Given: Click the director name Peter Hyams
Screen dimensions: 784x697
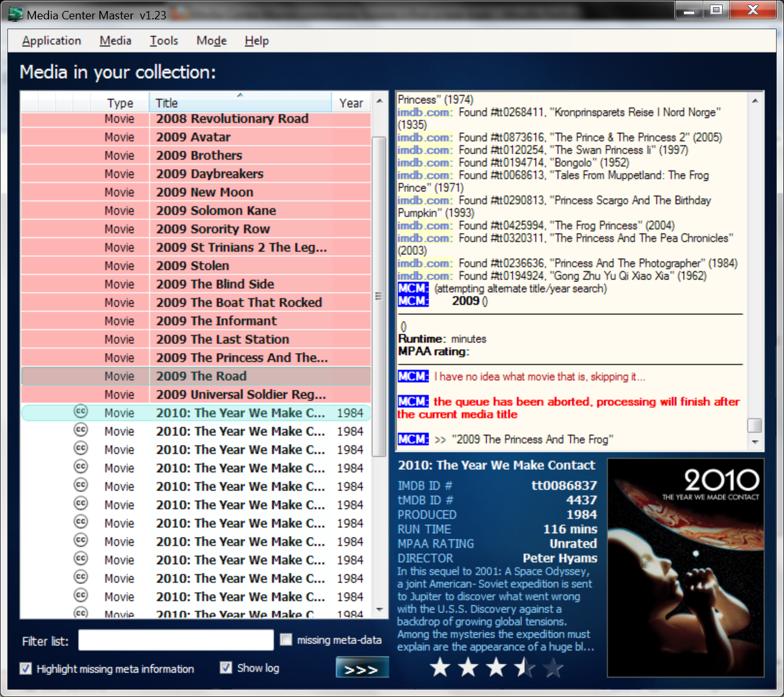Looking at the screenshot, I should [560, 558].
